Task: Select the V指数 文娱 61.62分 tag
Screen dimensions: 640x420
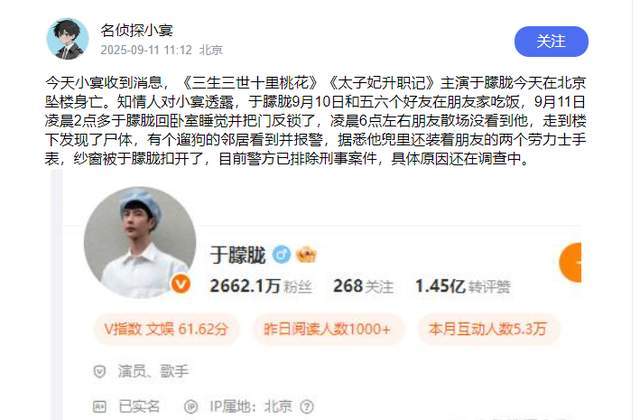Action: coord(166,329)
